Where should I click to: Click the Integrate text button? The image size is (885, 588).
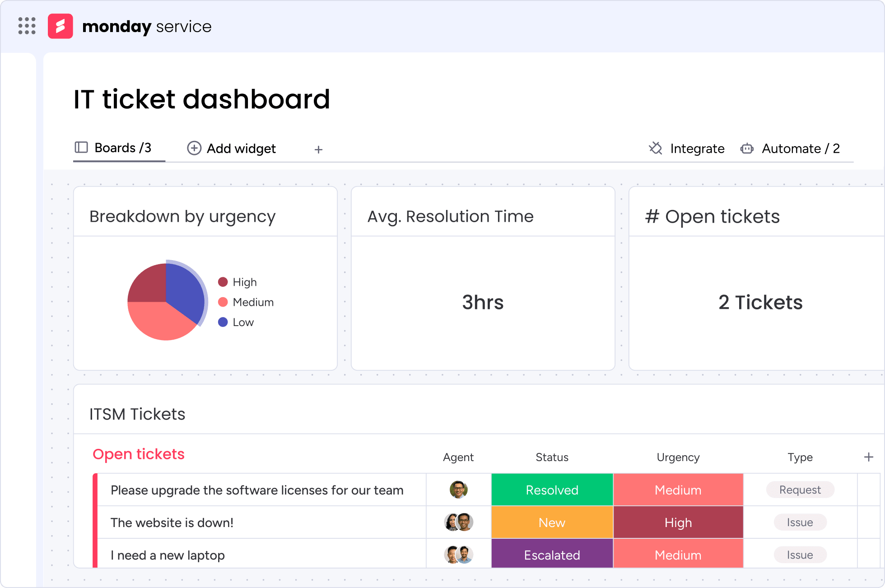[x=697, y=149]
